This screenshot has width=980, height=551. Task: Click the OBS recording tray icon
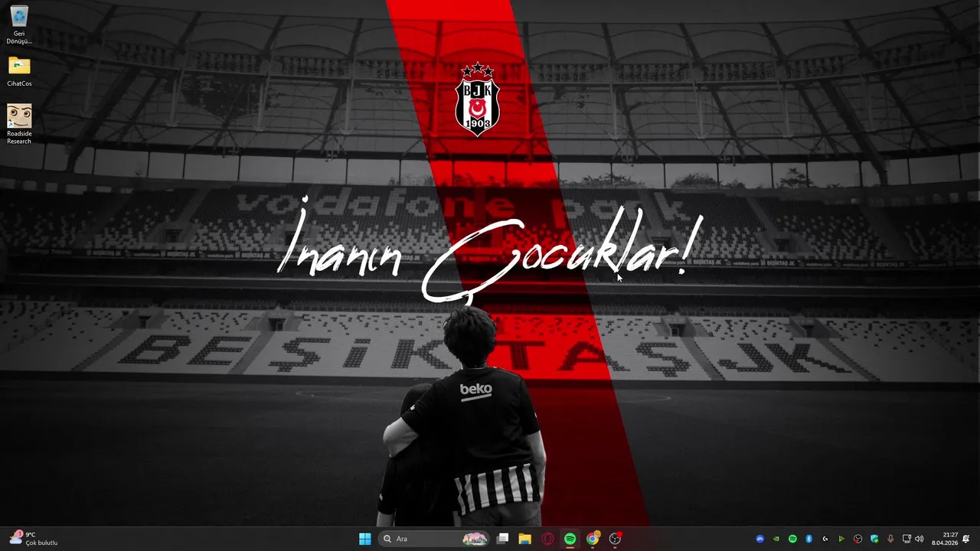click(x=857, y=539)
